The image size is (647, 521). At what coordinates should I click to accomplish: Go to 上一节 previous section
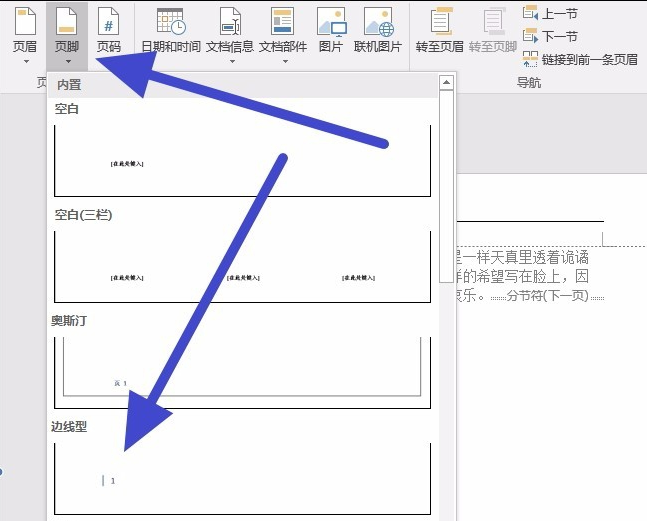[550, 13]
